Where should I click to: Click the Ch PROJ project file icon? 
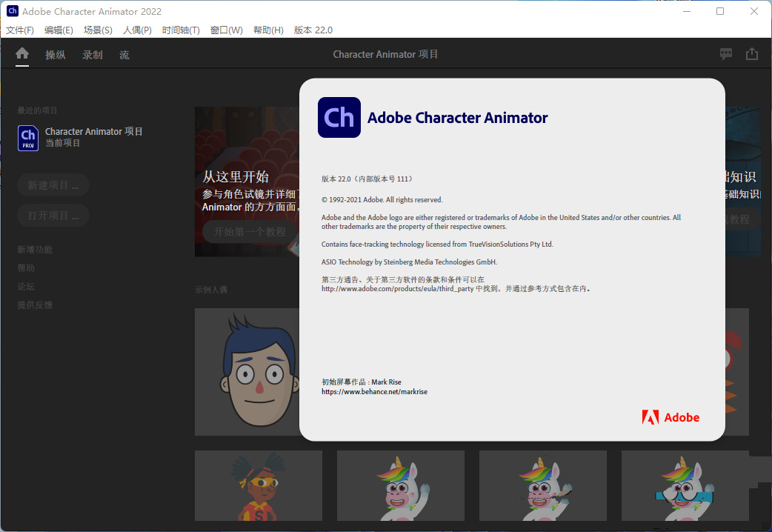tap(28, 138)
